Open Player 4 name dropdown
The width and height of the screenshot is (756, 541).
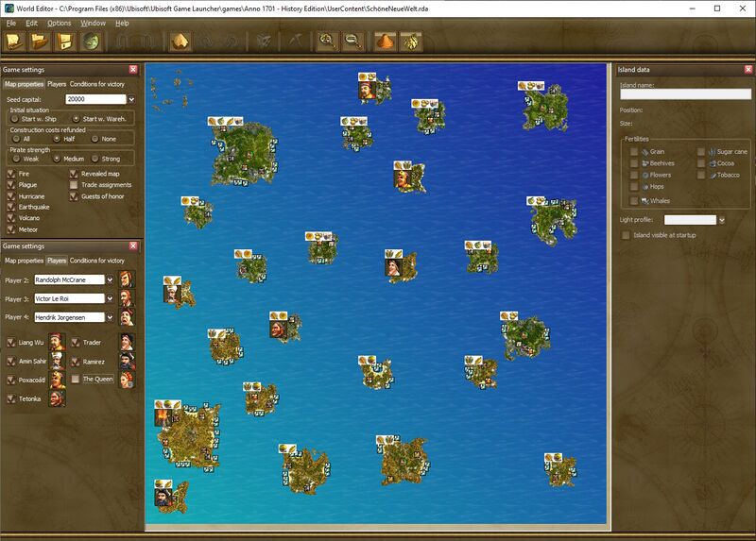[x=110, y=317]
